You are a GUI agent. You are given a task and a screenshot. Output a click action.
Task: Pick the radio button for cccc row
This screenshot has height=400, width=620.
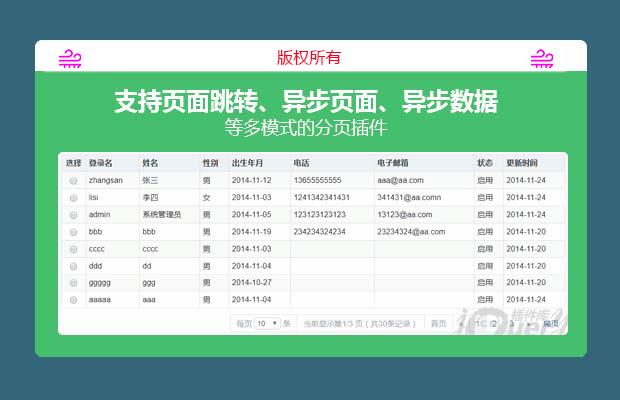(x=73, y=249)
